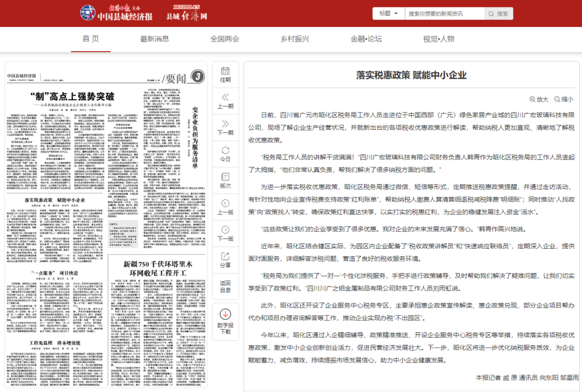This screenshot has height=392, width=582.
Task: Go to next page 下一版
Action: click(225, 234)
